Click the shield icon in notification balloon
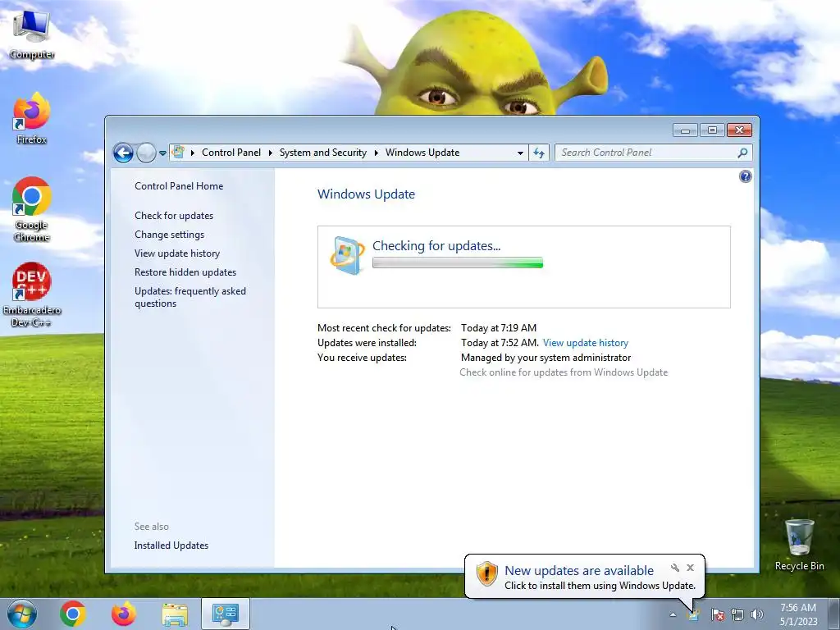This screenshot has width=840, height=630. 487,573
